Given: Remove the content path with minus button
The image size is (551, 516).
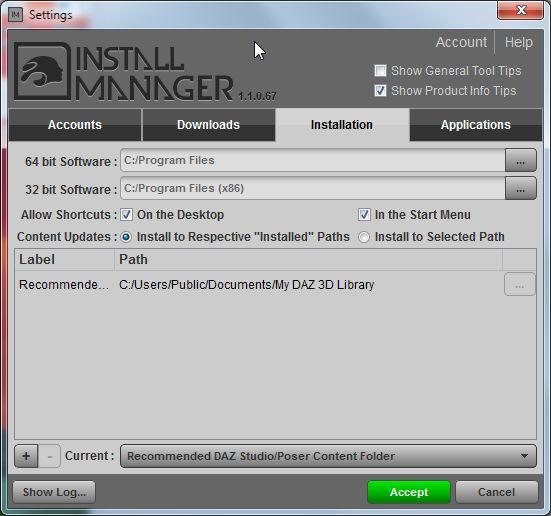Looking at the screenshot, I should pyautogui.click(x=50, y=456).
